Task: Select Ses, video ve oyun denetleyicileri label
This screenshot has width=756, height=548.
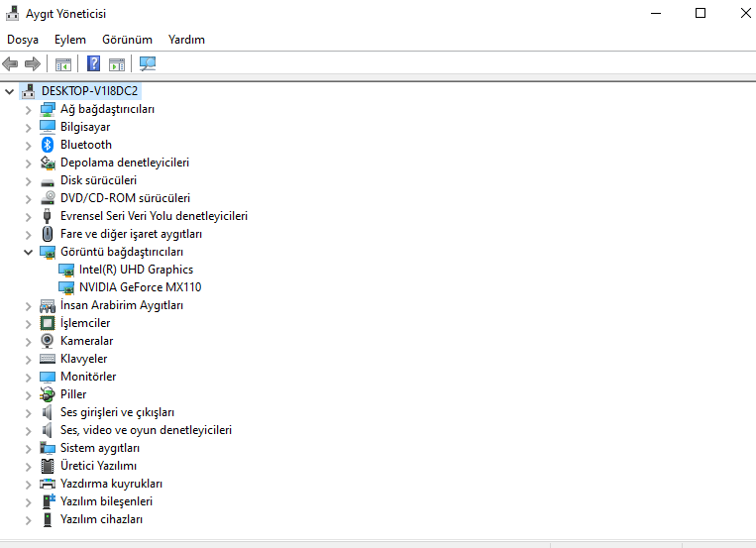Action: pyautogui.click(x=146, y=430)
